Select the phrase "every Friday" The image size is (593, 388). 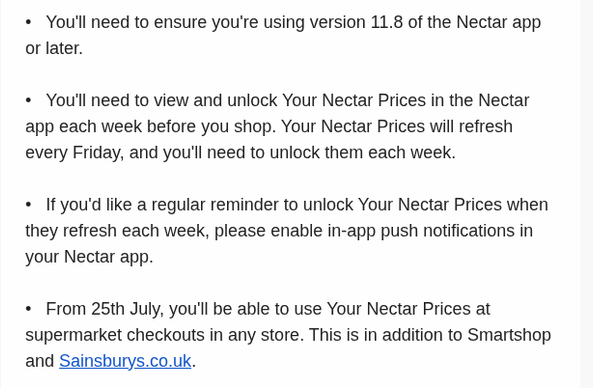[x=73, y=153]
